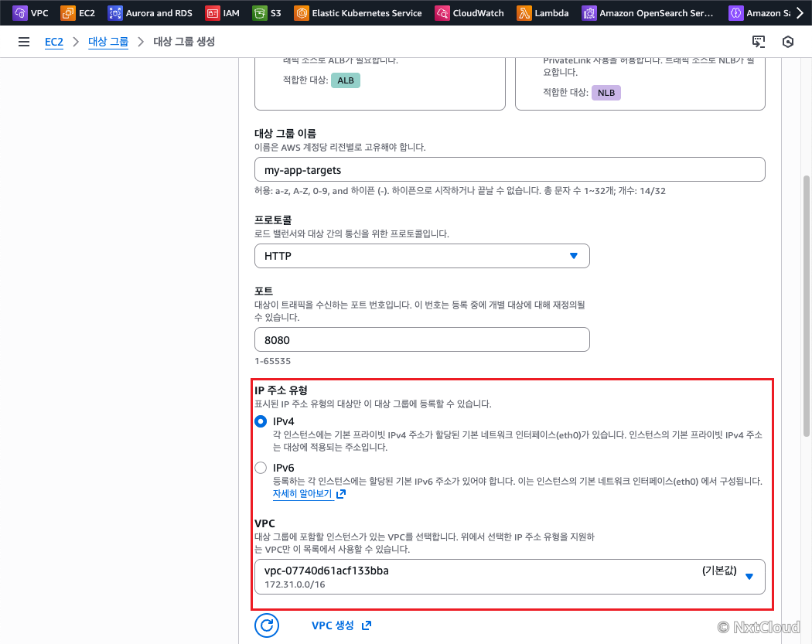812x644 pixels.
Task: Open the S3 service shortcut icon
Action: [259, 13]
